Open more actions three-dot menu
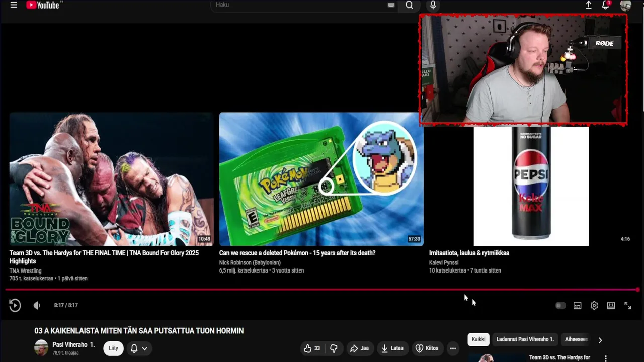 coord(453,348)
